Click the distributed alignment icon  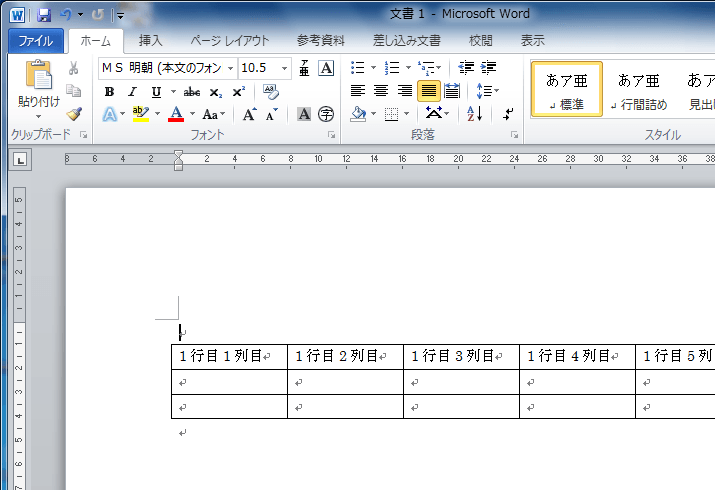coord(452,91)
